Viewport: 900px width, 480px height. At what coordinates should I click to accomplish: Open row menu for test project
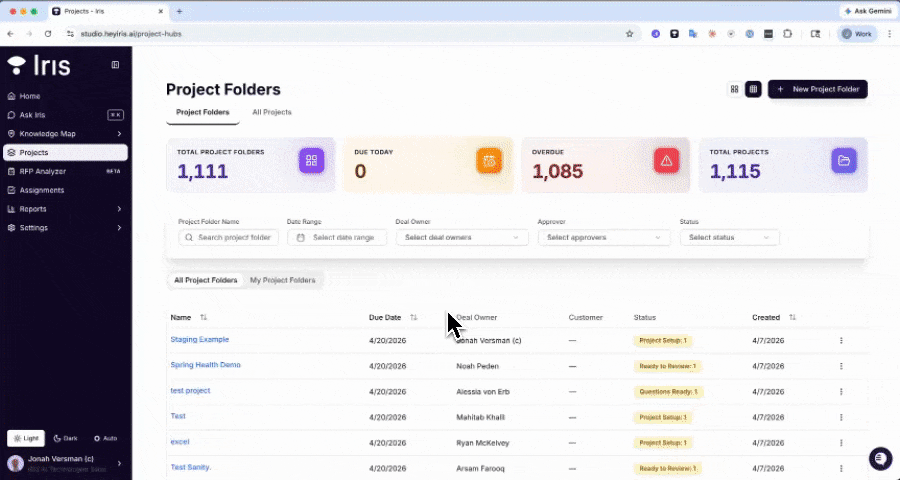pos(841,392)
